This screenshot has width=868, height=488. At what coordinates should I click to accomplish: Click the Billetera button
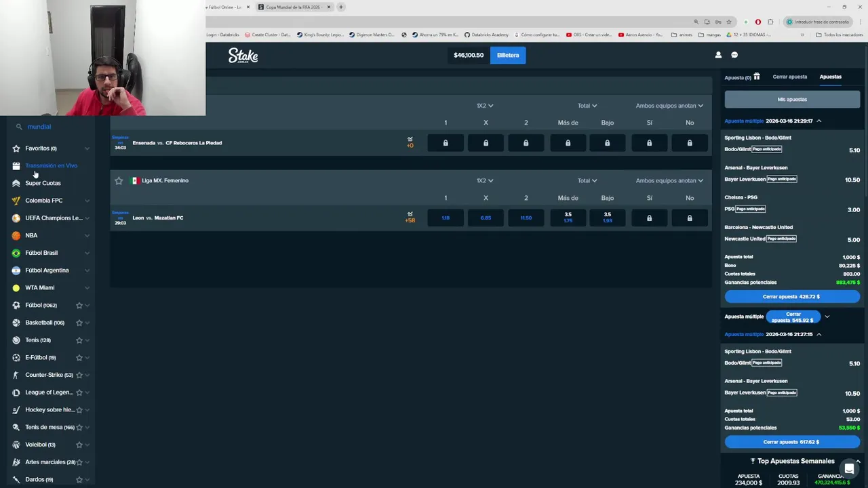coord(508,55)
